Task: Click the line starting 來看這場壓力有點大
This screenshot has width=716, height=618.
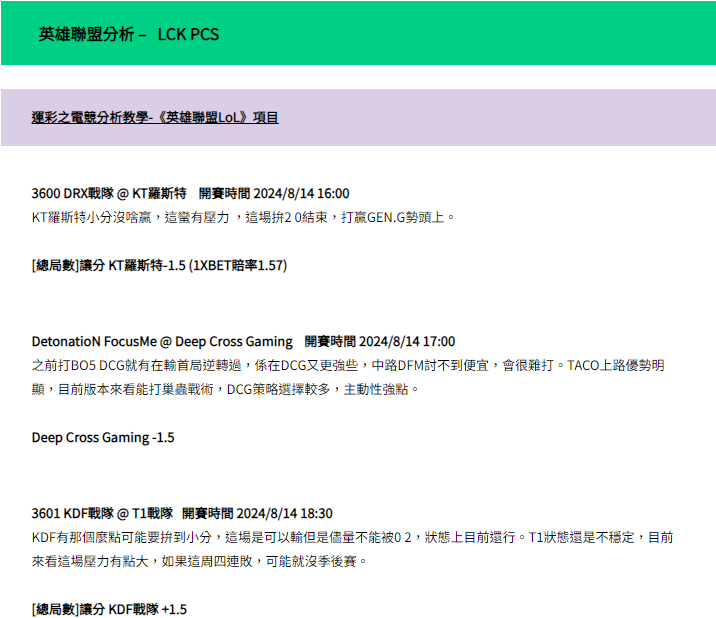Action: point(200,561)
